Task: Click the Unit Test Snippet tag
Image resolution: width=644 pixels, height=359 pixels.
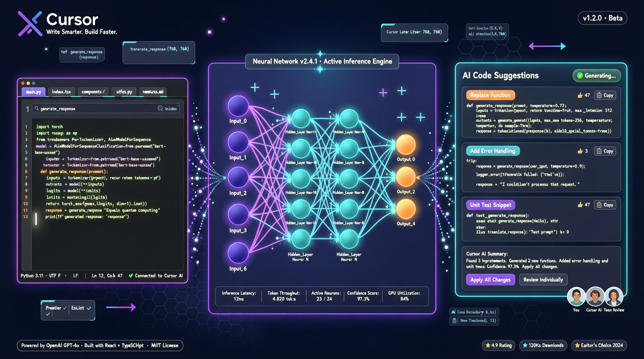Action: pos(490,205)
